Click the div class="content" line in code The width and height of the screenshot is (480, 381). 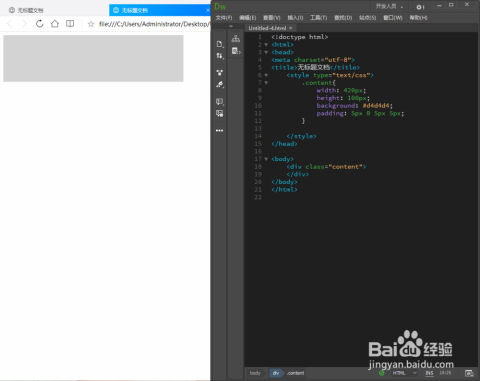[x=326, y=167]
